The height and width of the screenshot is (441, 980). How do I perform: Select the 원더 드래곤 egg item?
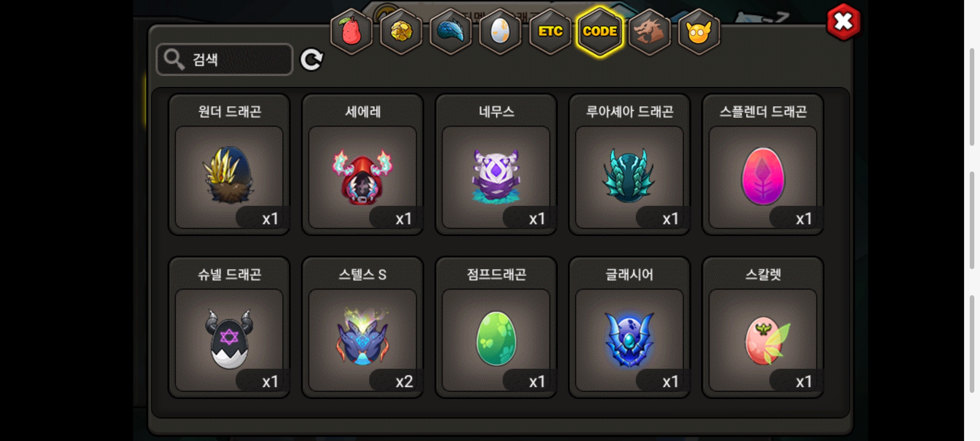(229, 165)
